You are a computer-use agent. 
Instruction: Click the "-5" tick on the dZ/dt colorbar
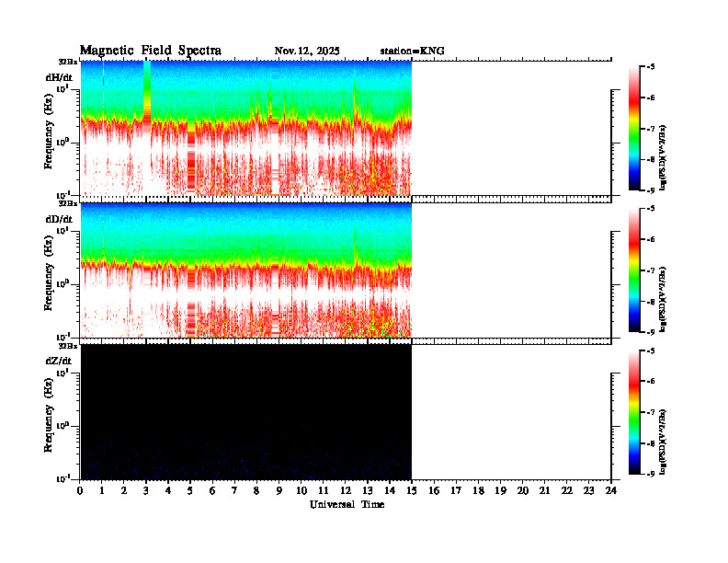pos(651,350)
